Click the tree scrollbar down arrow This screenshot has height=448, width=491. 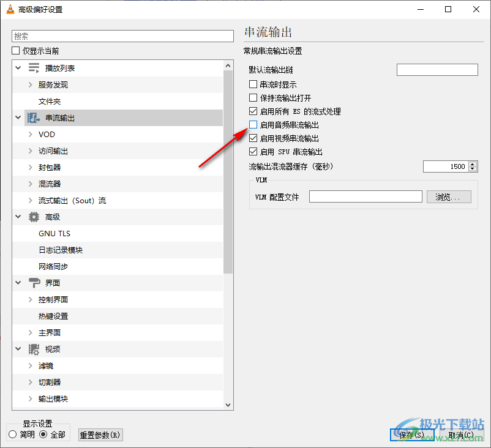(x=228, y=405)
